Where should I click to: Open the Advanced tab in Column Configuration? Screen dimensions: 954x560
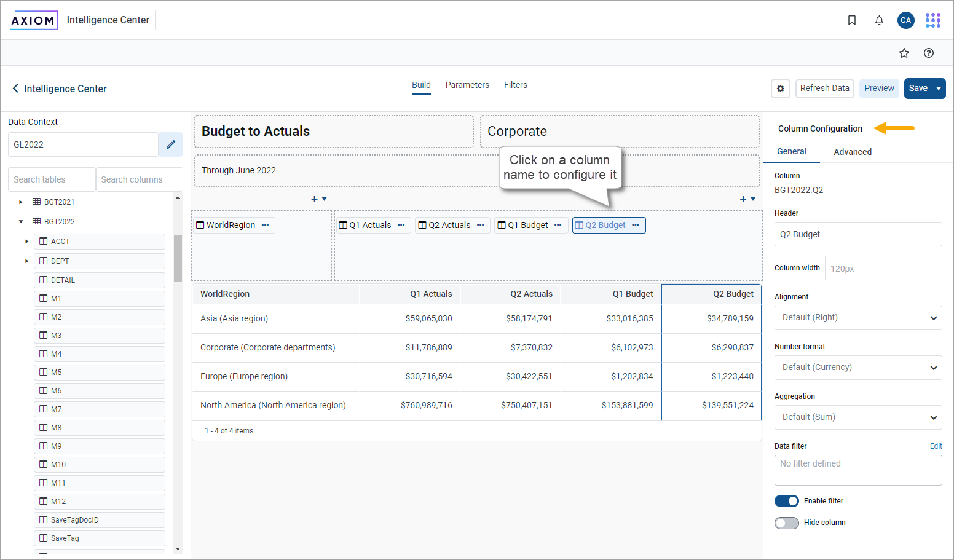click(853, 151)
